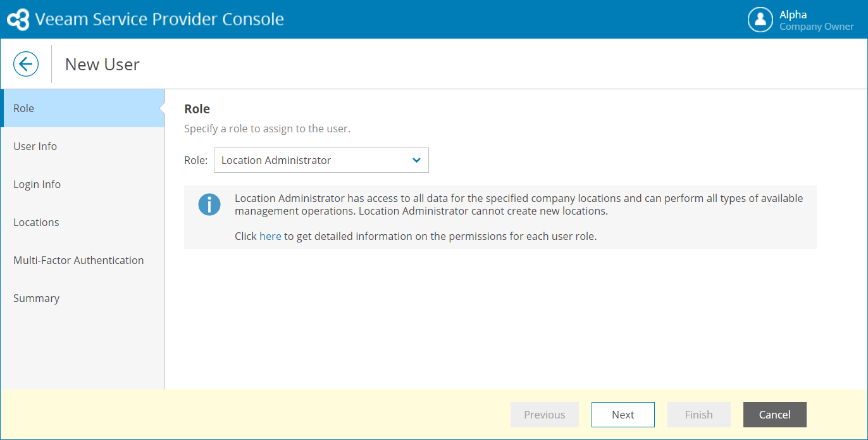Click the Cancel button

pyautogui.click(x=774, y=415)
